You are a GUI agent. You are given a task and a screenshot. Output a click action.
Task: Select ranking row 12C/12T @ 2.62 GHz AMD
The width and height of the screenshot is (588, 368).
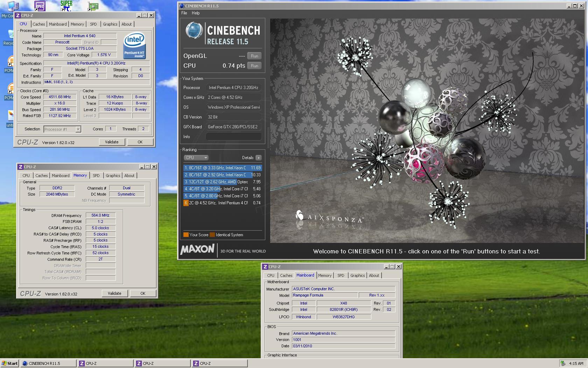coord(223,182)
